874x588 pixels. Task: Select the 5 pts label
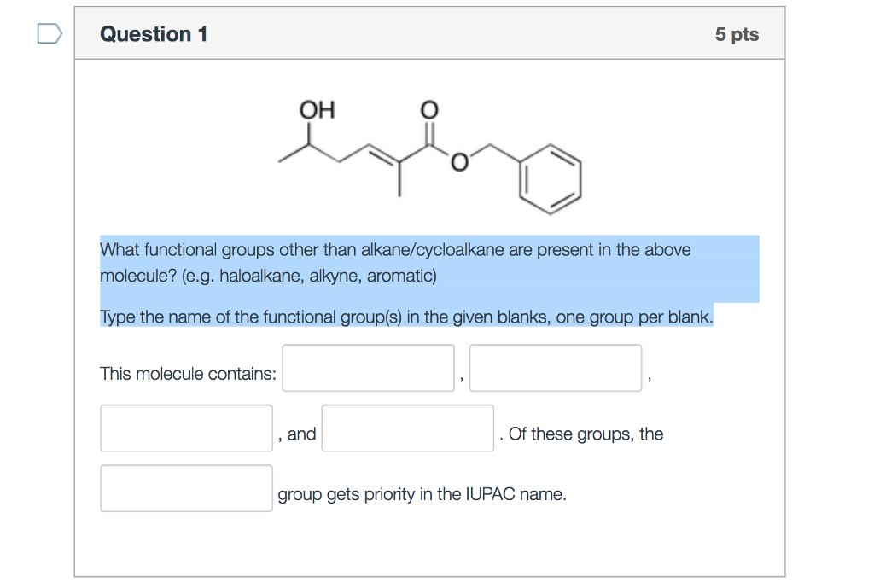click(737, 34)
